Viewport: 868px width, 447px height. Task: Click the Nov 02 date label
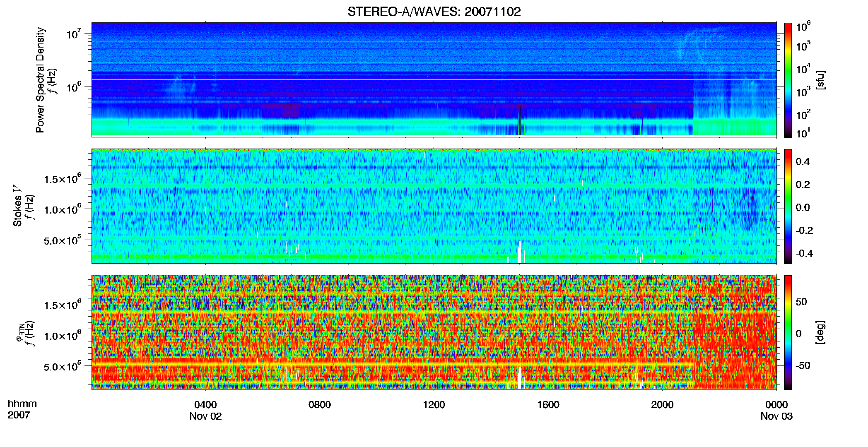click(x=205, y=416)
